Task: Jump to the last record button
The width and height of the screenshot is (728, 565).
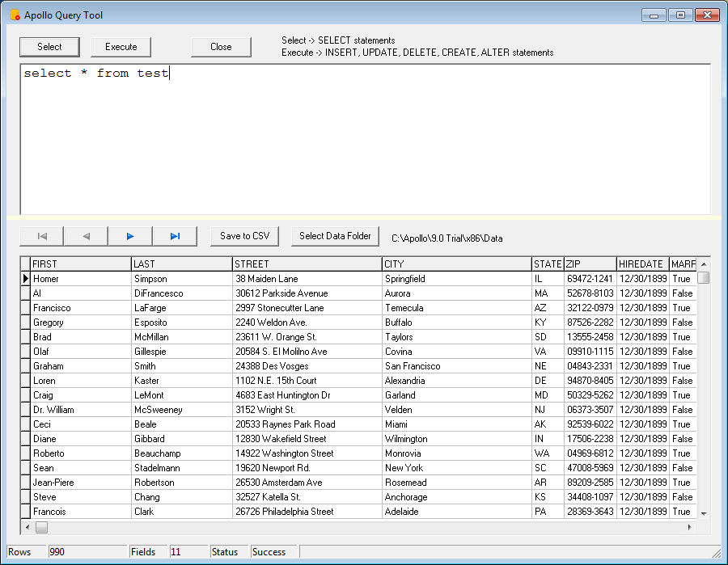Action: pos(175,236)
